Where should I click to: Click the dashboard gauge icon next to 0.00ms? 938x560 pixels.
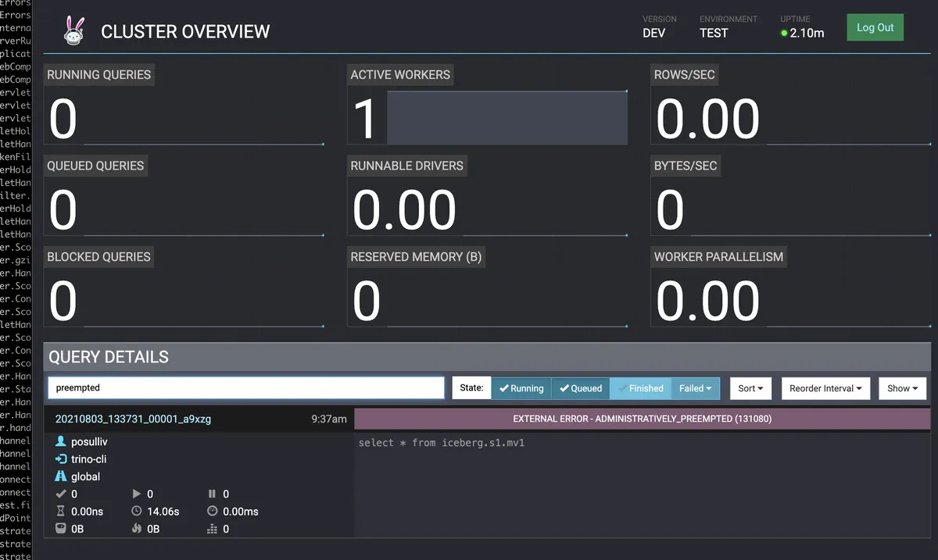(x=212, y=512)
